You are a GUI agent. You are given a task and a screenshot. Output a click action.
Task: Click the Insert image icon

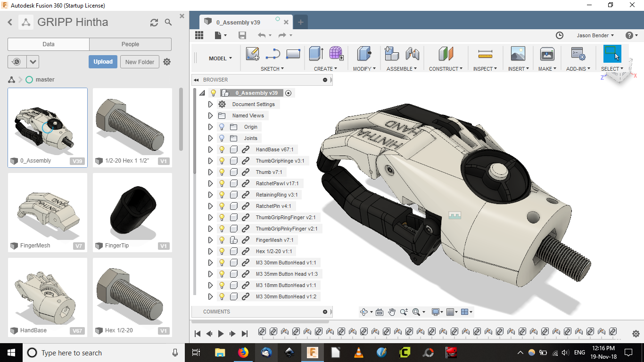point(518,54)
